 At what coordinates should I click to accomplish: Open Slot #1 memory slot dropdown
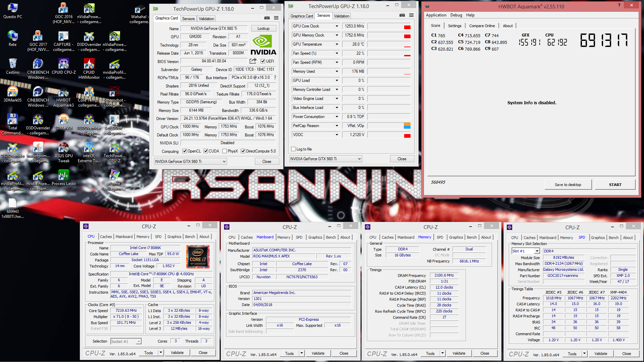click(526, 251)
